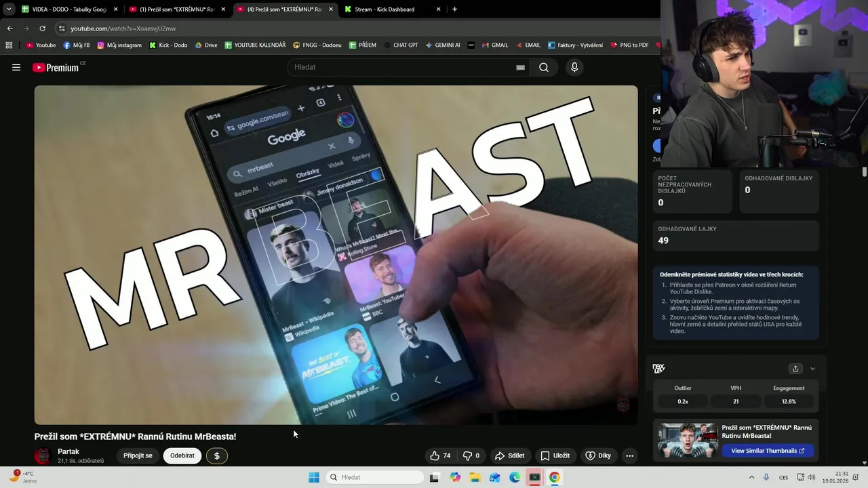Open the Windows Start menu

pyautogui.click(x=314, y=477)
